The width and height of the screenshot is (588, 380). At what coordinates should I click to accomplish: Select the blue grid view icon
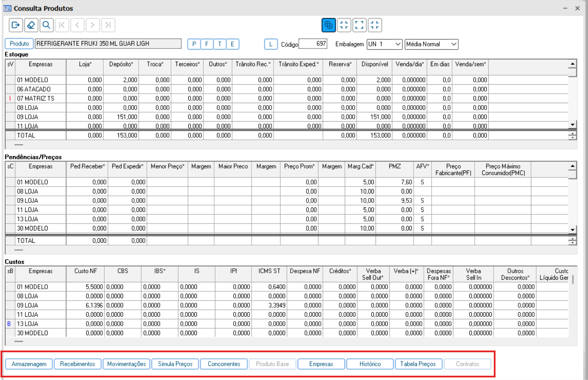click(x=329, y=25)
